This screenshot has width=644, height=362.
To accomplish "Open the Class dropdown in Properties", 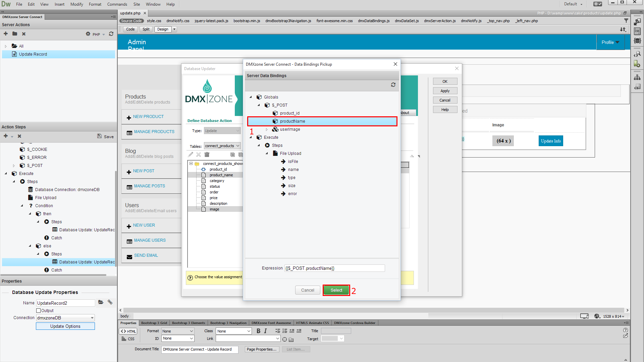I will point(233,331).
